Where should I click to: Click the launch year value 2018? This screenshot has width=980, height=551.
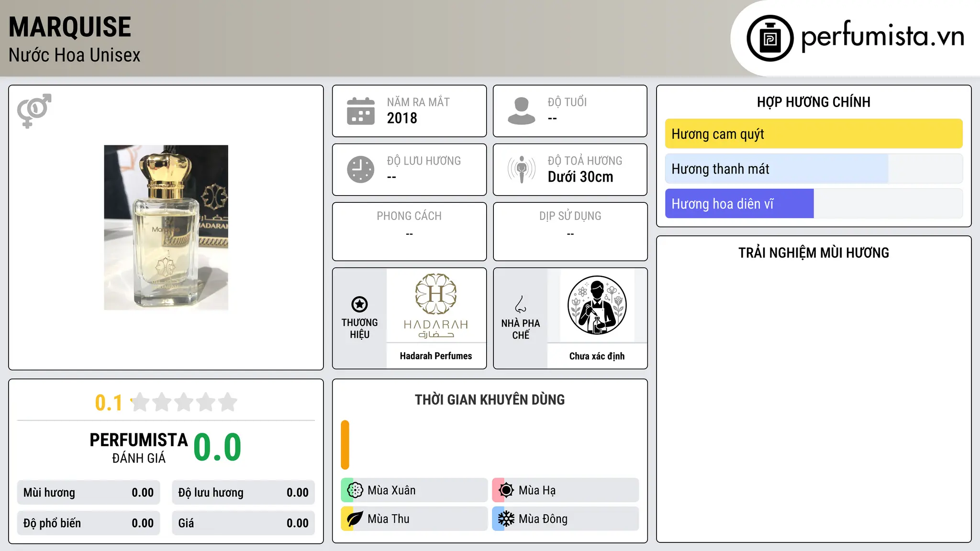(402, 118)
